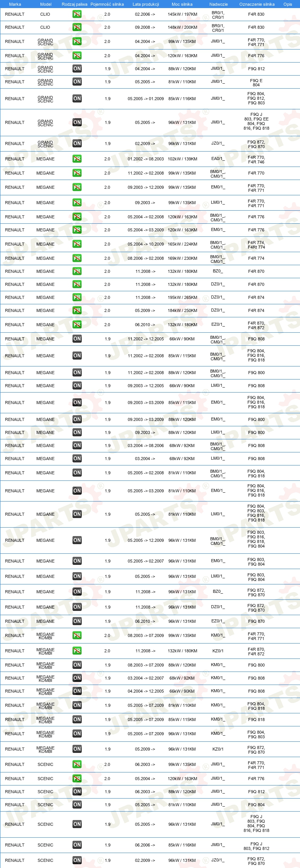Select '169kW / 230KM' power cell
Screen dimensions: 300x868
(x=182, y=258)
